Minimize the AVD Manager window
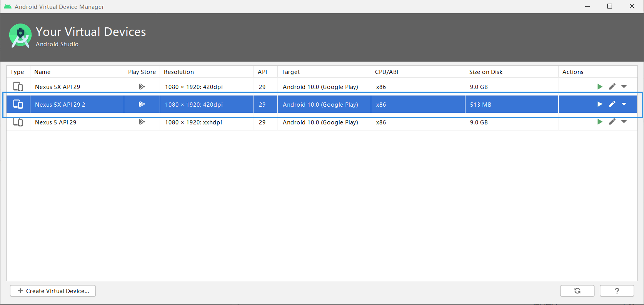The height and width of the screenshot is (305, 644). pos(587,6)
